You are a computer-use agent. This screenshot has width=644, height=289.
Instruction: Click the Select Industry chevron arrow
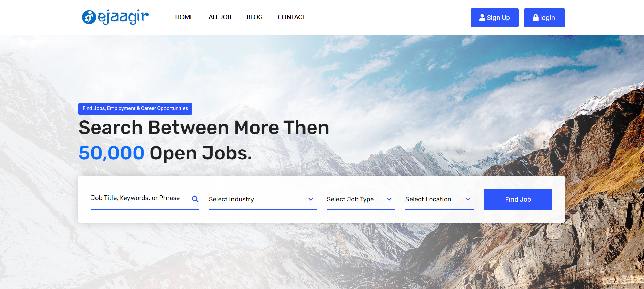311,199
